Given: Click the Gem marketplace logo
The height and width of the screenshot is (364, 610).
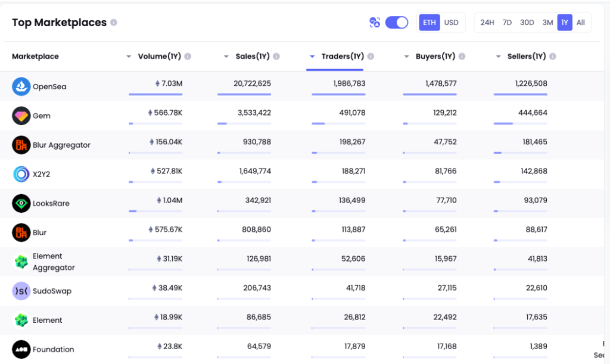Looking at the screenshot, I should [x=21, y=116].
